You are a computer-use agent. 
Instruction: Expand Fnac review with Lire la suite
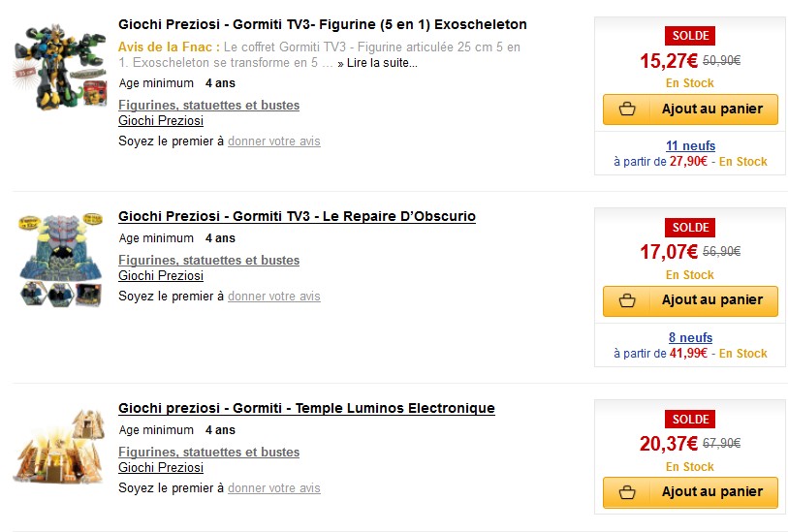[377, 63]
